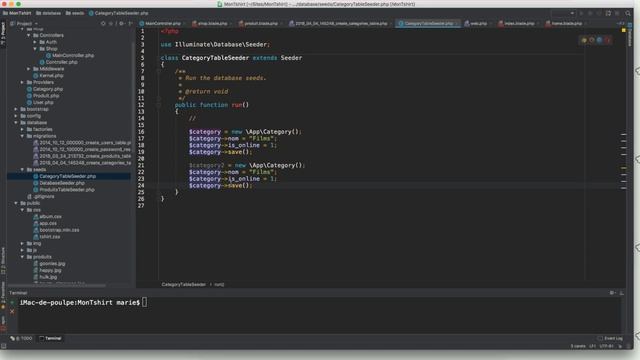Collapse the migrations folder
Screen dimensions: 640x360
[x=22, y=136]
